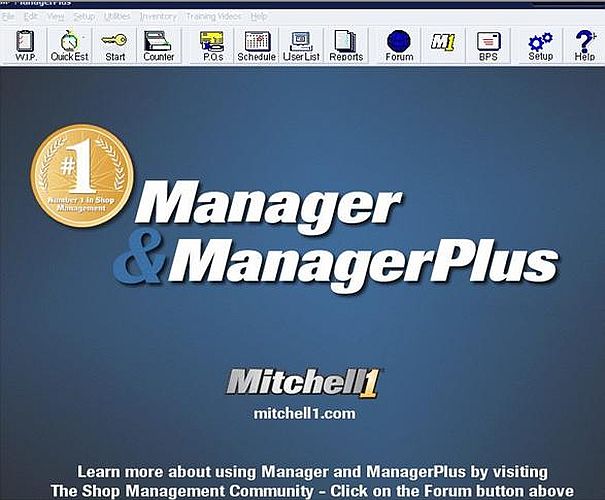
Task: Launch the Quick Est estimate tool
Action: tap(69, 46)
